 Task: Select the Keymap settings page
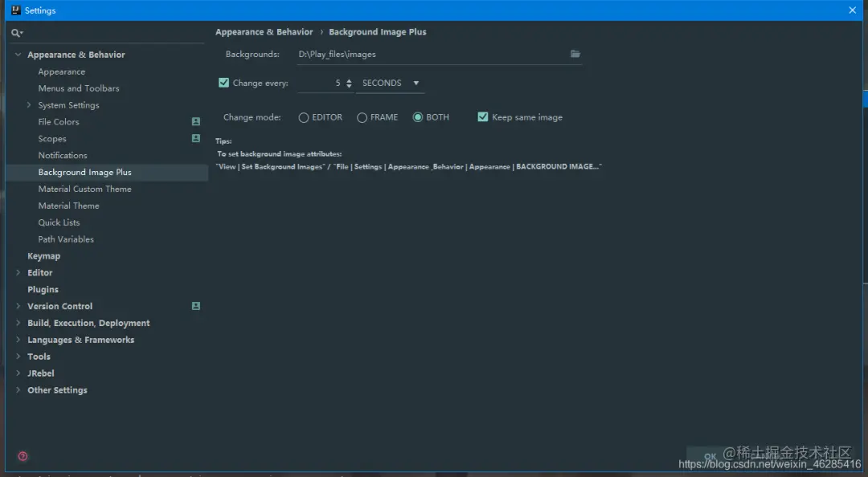pyautogui.click(x=43, y=255)
